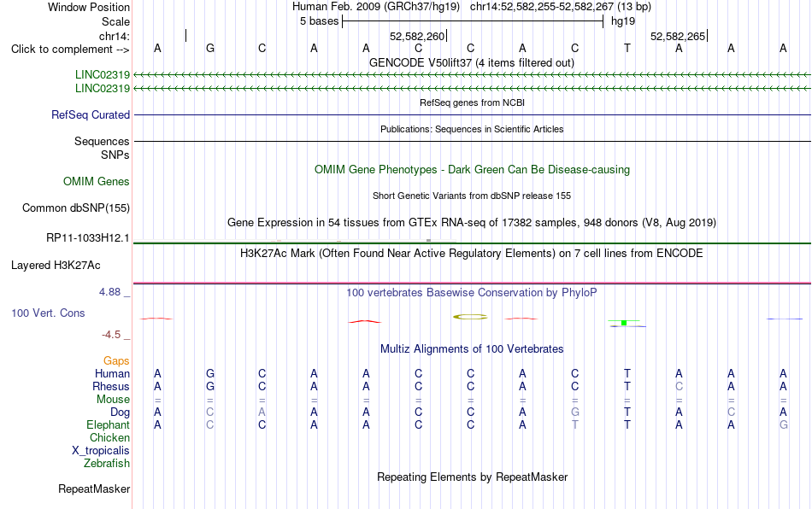Click the Window Position track label

click(x=89, y=7)
